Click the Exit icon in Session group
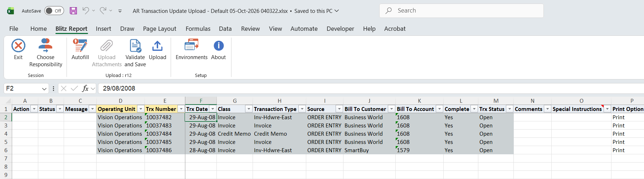 click(18, 46)
